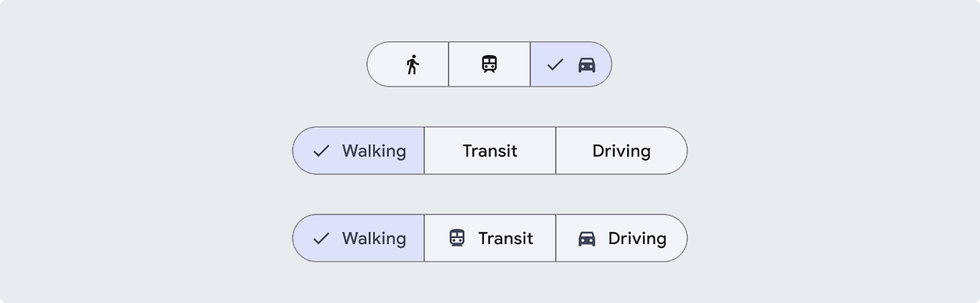Click the Transit text label beside train icon
Viewport: 980px width, 303px height.
pyautogui.click(x=505, y=238)
